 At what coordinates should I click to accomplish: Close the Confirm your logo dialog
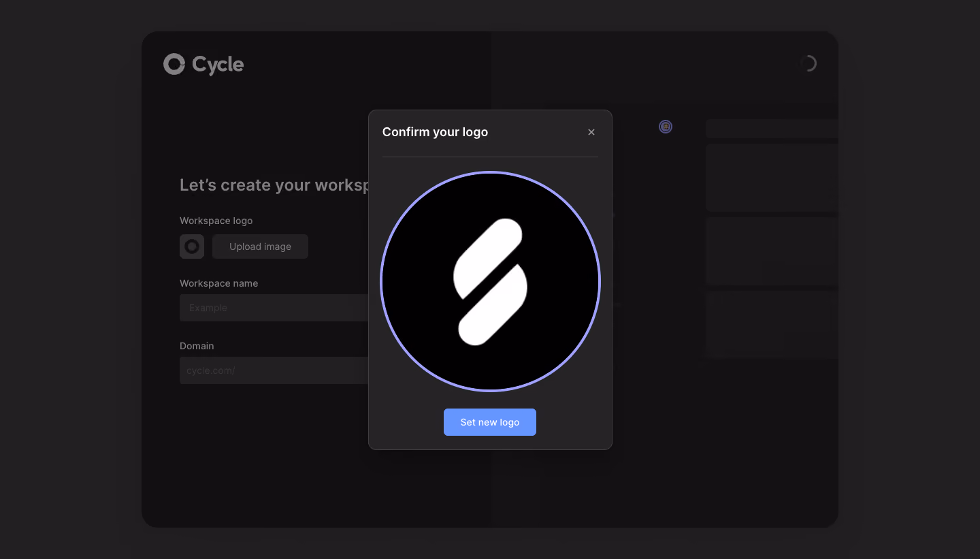(x=591, y=132)
